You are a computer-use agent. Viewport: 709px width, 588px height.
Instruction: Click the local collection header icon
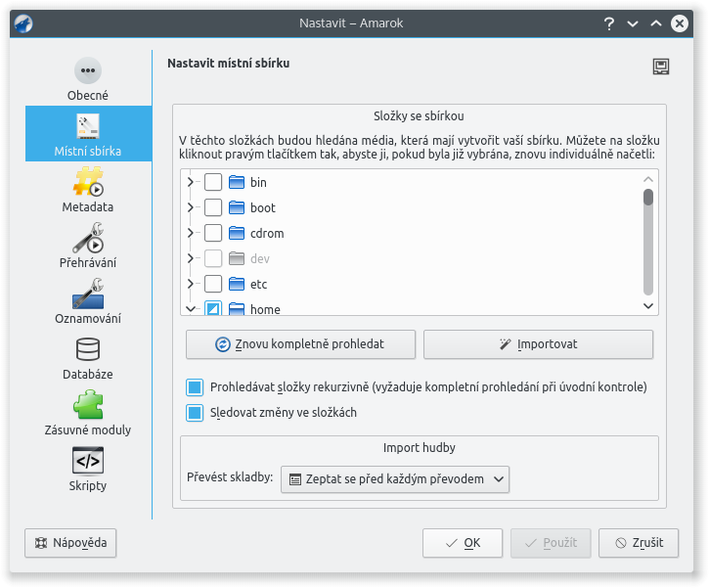pos(661,67)
